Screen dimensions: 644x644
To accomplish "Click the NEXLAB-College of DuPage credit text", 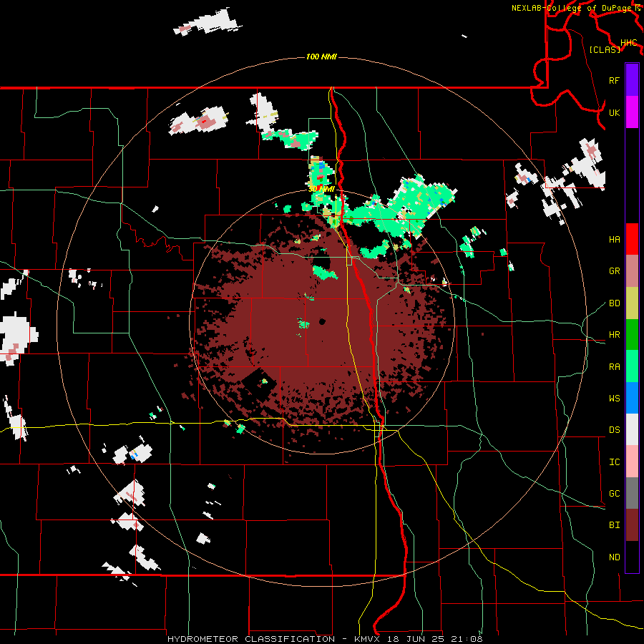I will [573, 8].
